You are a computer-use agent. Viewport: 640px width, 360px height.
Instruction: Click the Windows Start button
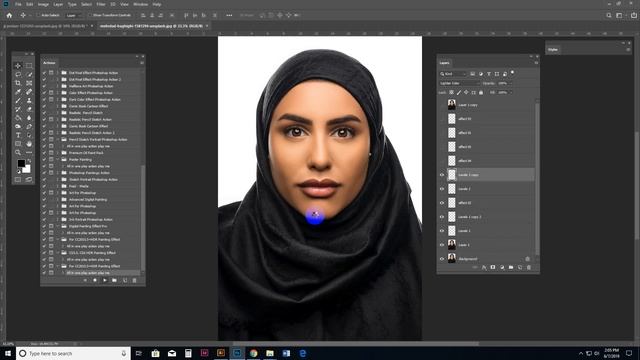tap(8, 353)
